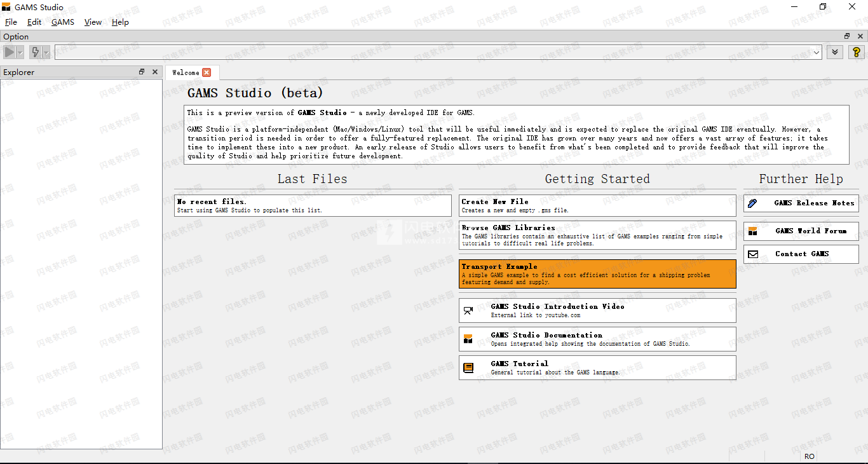Screen dimensions: 868x464
Task: Close the Explorer panel
Action: [x=155, y=72]
